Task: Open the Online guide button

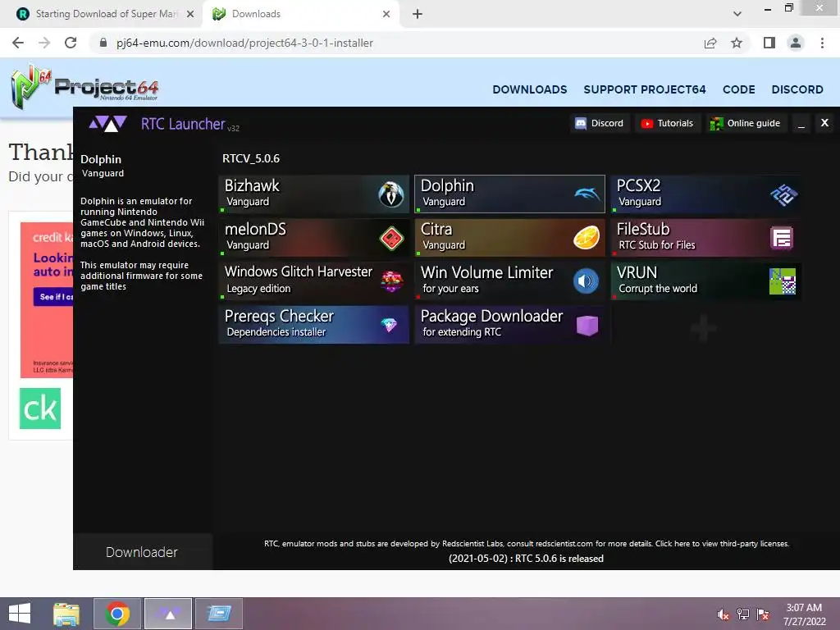Action: pyautogui.click(x=745, y=123)
